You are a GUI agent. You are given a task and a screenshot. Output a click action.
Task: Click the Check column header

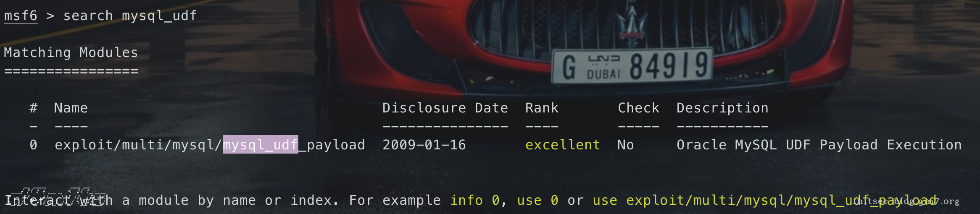(638, 108)
